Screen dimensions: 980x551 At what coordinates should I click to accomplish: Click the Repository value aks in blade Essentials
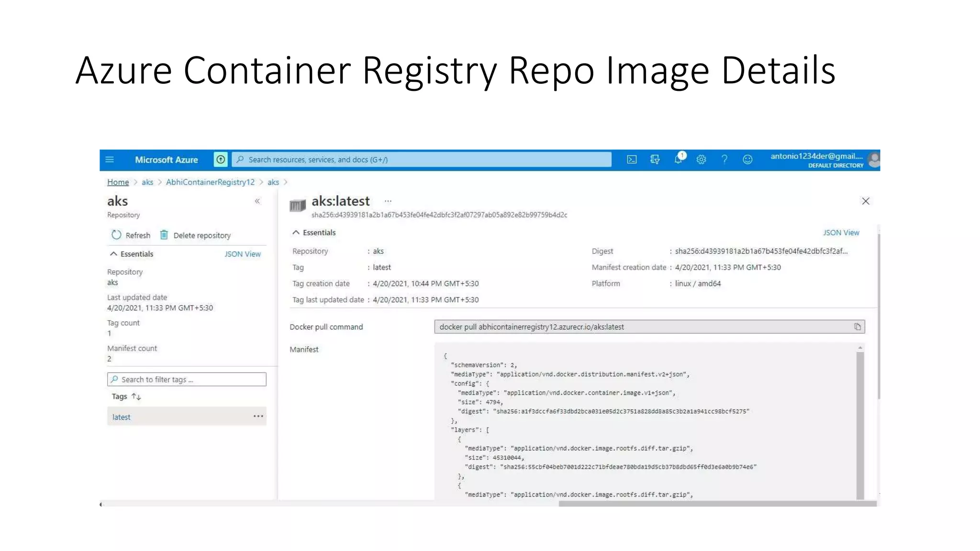pos(378,251)
